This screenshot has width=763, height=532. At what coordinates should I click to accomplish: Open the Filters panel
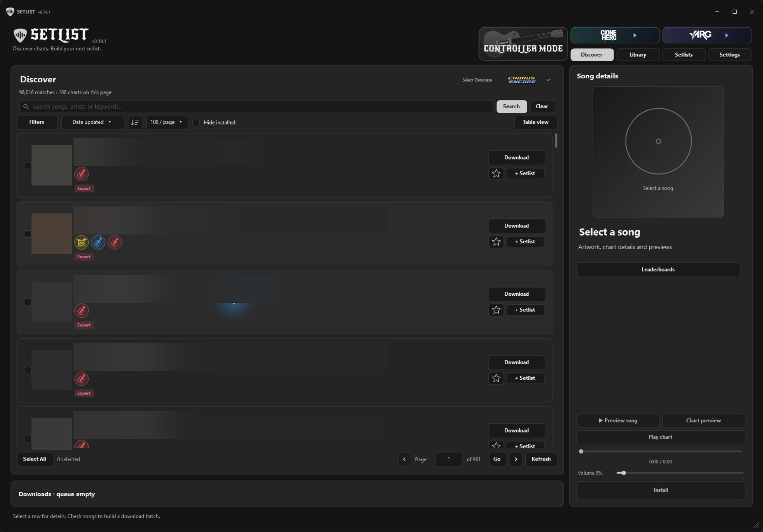37,122
